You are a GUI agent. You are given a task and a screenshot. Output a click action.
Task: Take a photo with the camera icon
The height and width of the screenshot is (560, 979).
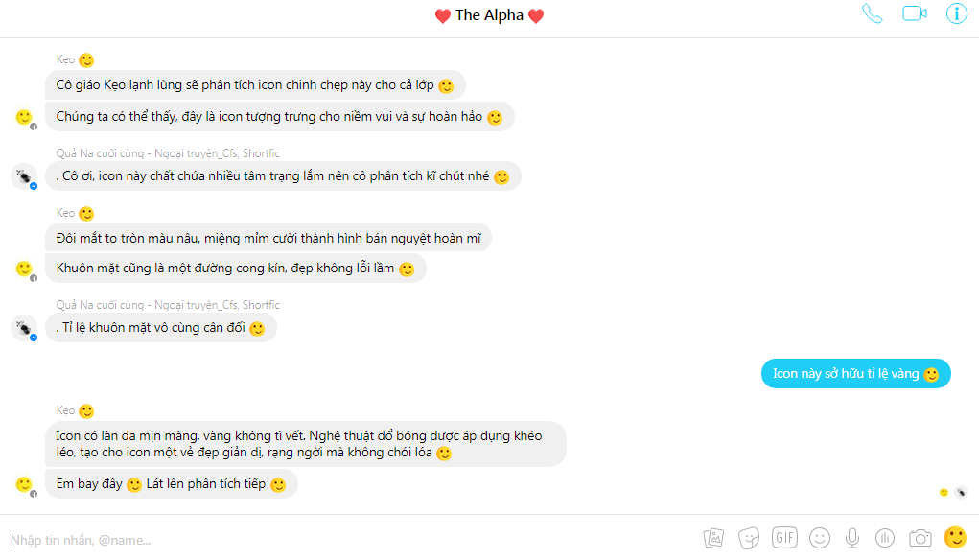pyautogui.click(x=921, y=538)
